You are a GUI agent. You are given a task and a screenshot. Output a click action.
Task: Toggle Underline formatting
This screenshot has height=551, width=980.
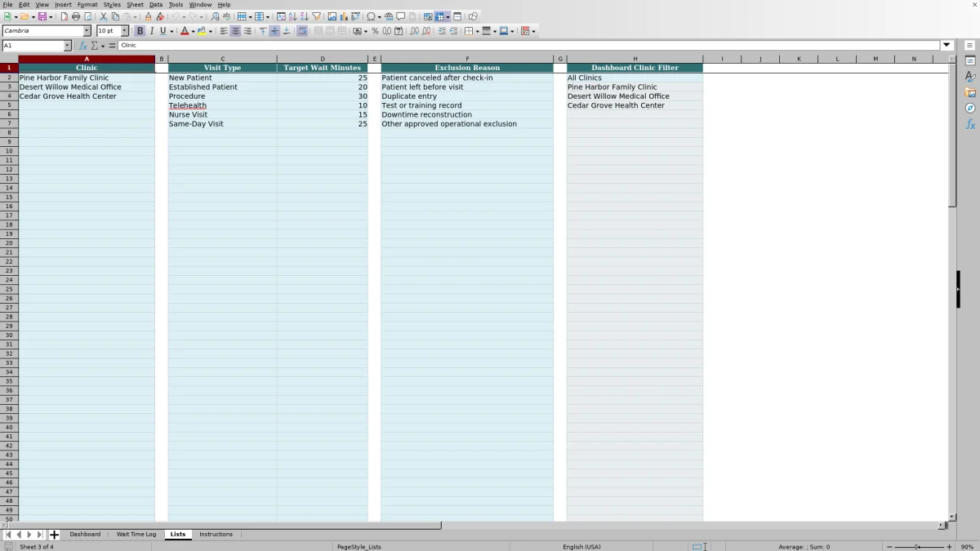[163, 31]
